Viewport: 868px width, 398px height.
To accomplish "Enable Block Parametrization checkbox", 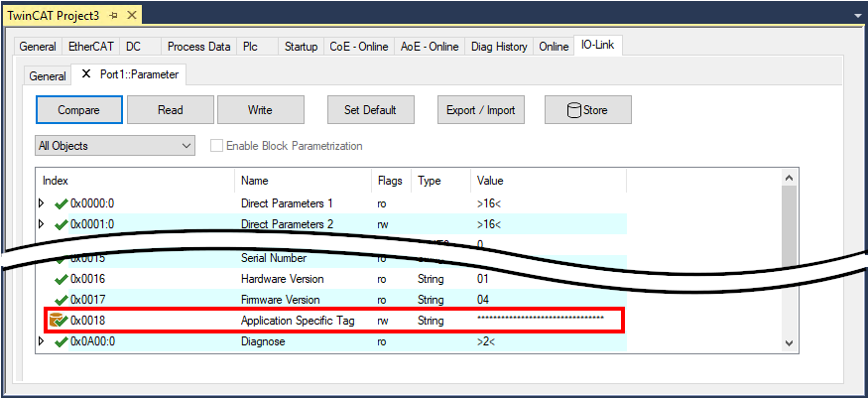I will [x=217, y=146].
